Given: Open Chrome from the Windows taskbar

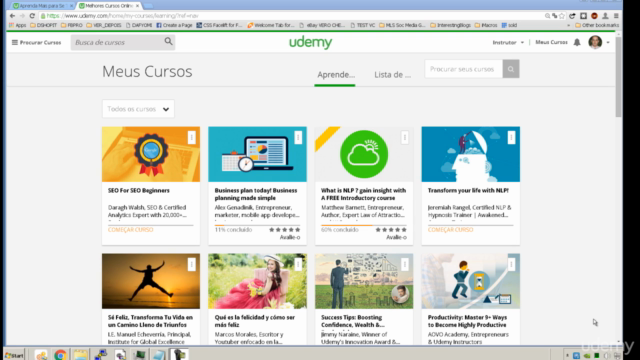Looking at the screenshot, I should coord(60,355).
